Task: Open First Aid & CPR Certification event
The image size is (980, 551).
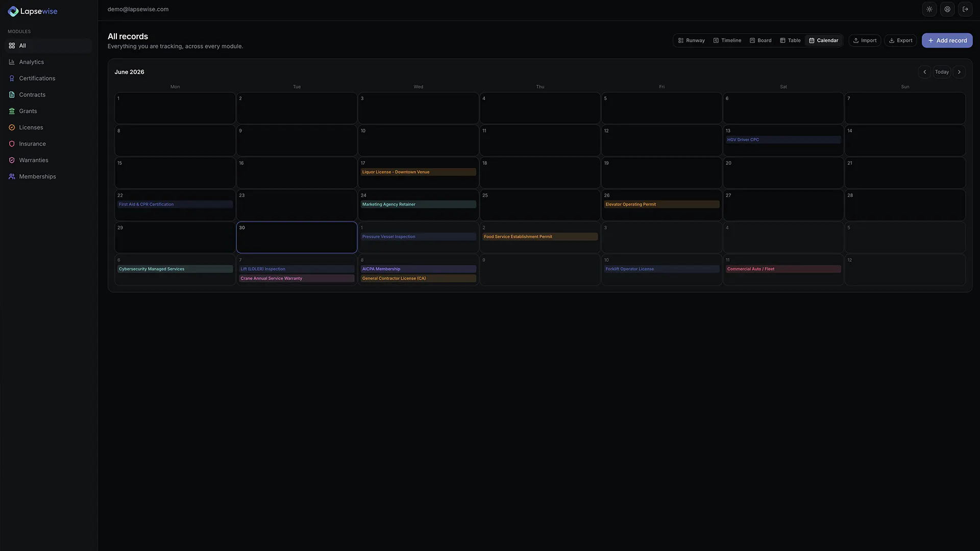Action: click(175, 205)
